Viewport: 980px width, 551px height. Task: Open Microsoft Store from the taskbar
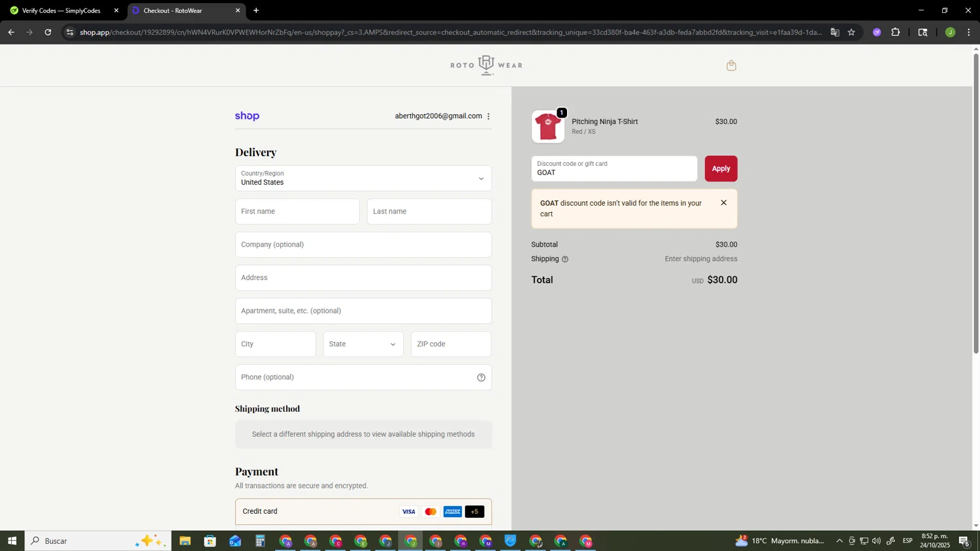tap(210, 541)
